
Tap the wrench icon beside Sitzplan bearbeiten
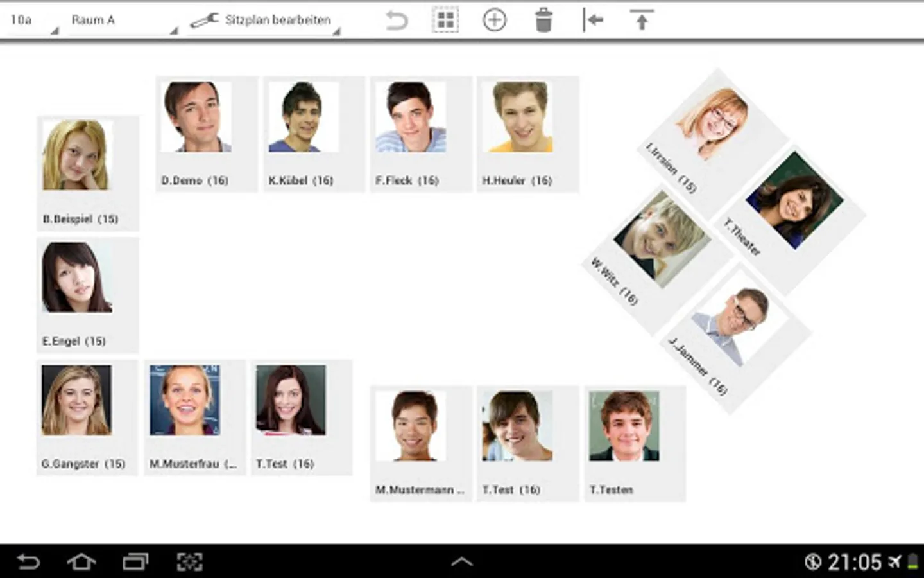click(204, 21)
